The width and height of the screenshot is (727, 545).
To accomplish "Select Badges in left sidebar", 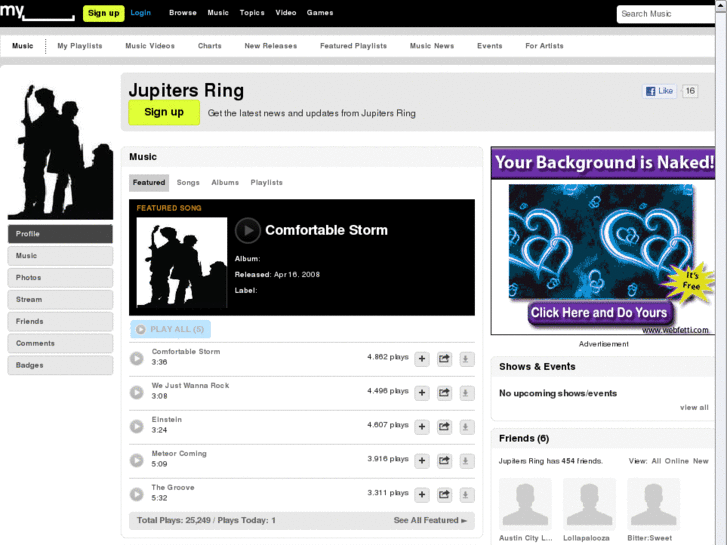I will [x=60, y=365].
